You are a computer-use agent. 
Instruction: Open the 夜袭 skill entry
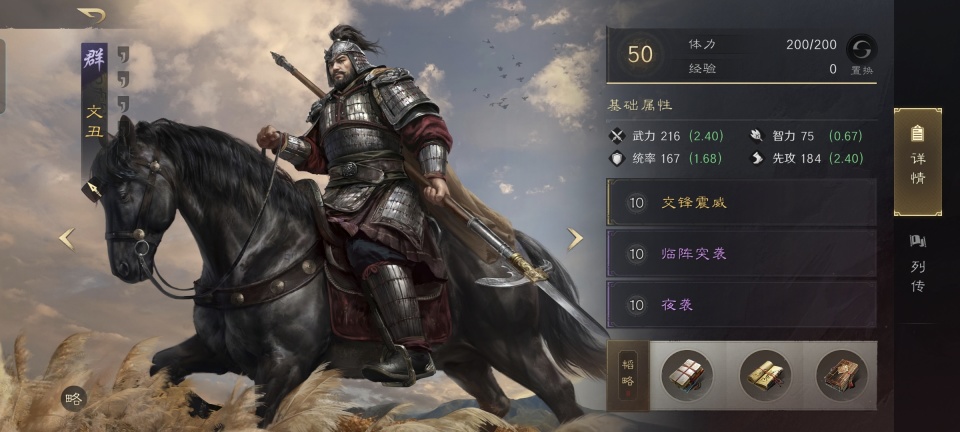(x=741, y=305)
